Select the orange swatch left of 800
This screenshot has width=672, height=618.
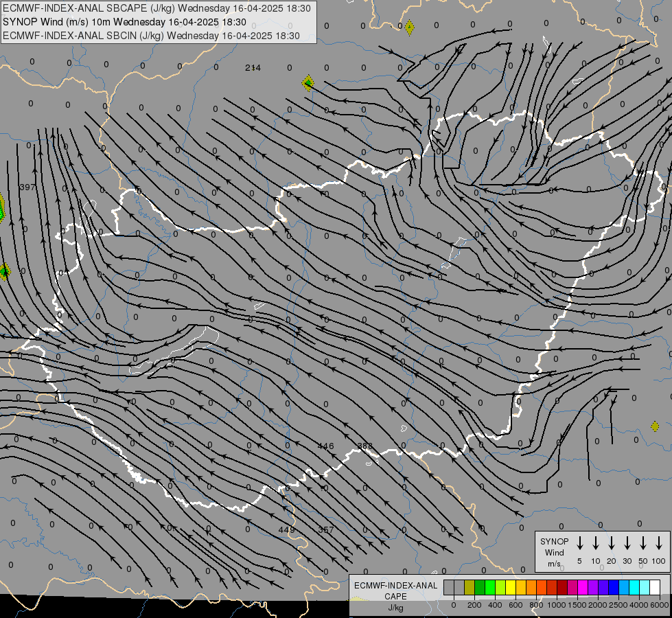(x=531, y=587)
